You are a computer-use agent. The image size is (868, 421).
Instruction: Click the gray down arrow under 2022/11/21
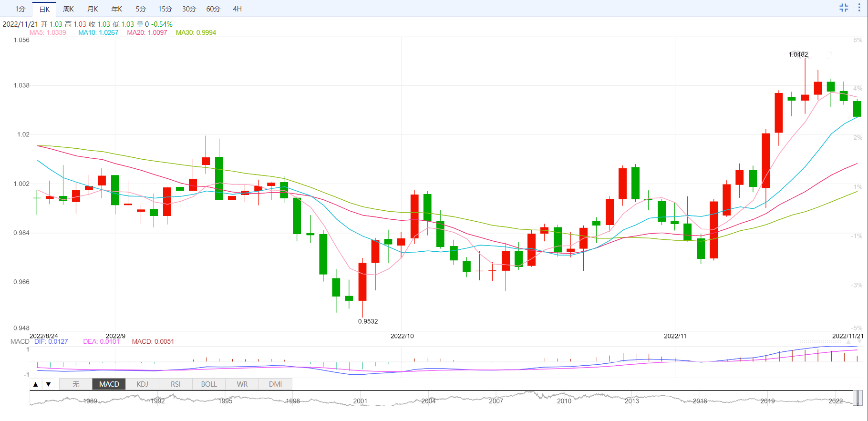(860, 342)
